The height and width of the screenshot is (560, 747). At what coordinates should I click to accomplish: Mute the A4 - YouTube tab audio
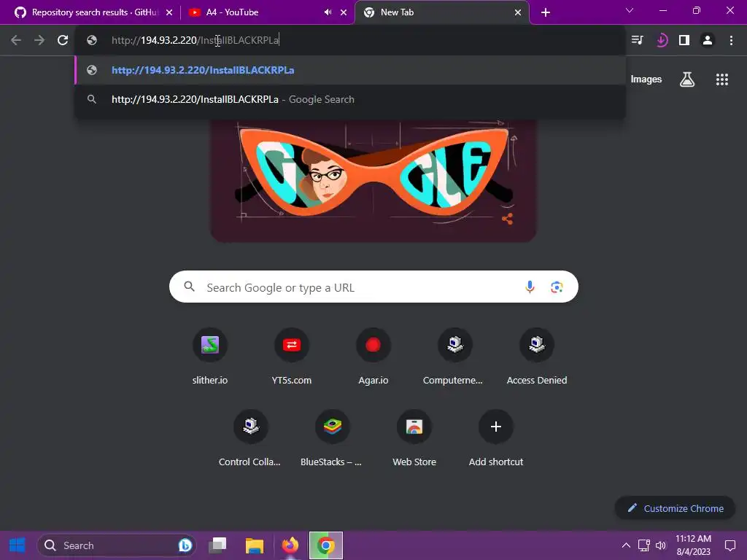coord(328,12)
